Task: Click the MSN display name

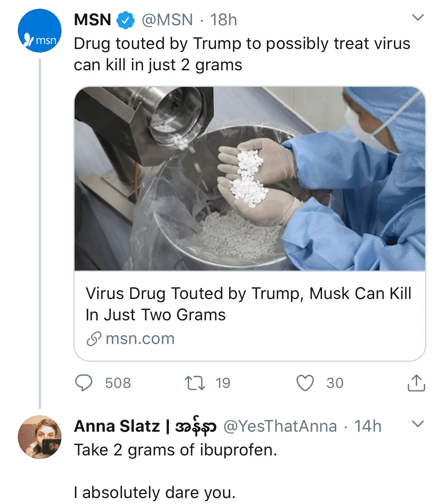Action: pos(93,20)
